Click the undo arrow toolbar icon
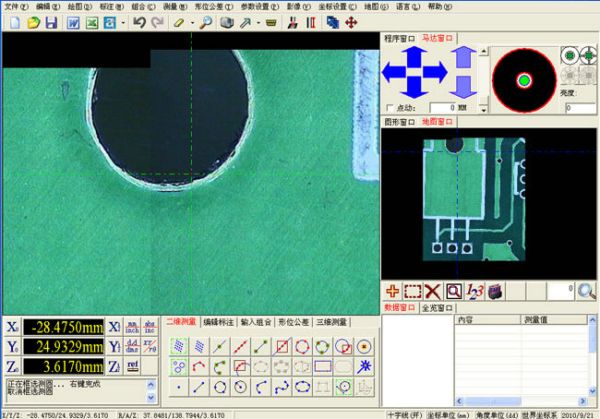600x419 pixels. click(x=139, y=23)
